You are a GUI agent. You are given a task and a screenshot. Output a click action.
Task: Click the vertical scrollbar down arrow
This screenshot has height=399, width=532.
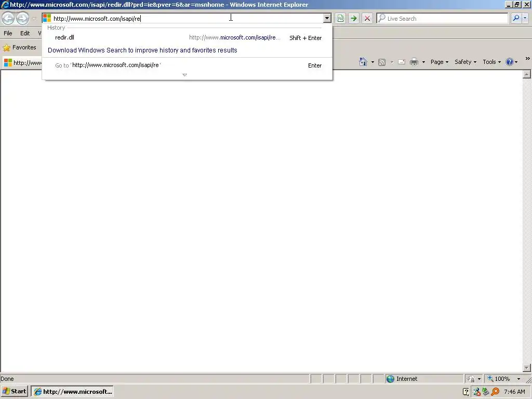tap(527, 367)
